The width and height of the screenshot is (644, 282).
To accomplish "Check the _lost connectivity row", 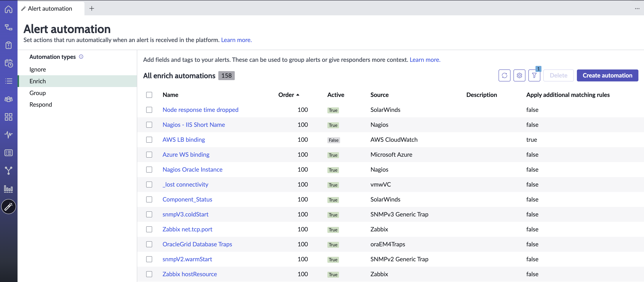I will tap(149, 184).
